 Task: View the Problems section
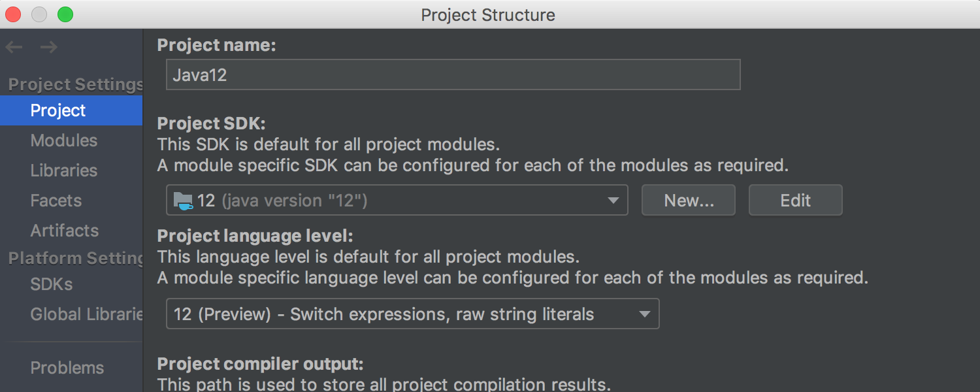coord(67,368)
